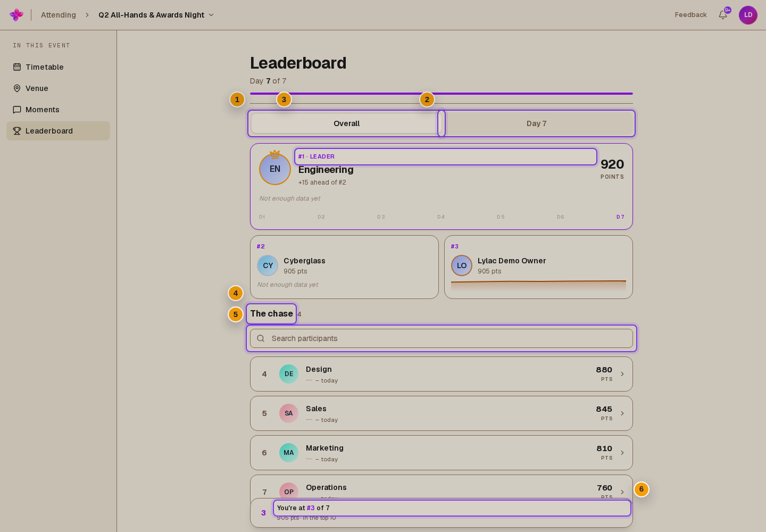Image resolution: width=766 pixels, height=532 pixels.
Task: Switch to the Overall tab
Action: pos(346,123)
